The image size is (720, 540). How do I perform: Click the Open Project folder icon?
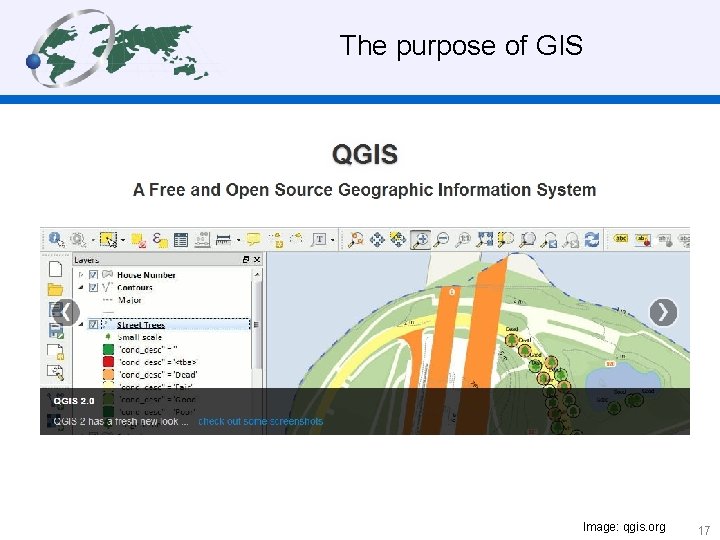coord(55,289)
